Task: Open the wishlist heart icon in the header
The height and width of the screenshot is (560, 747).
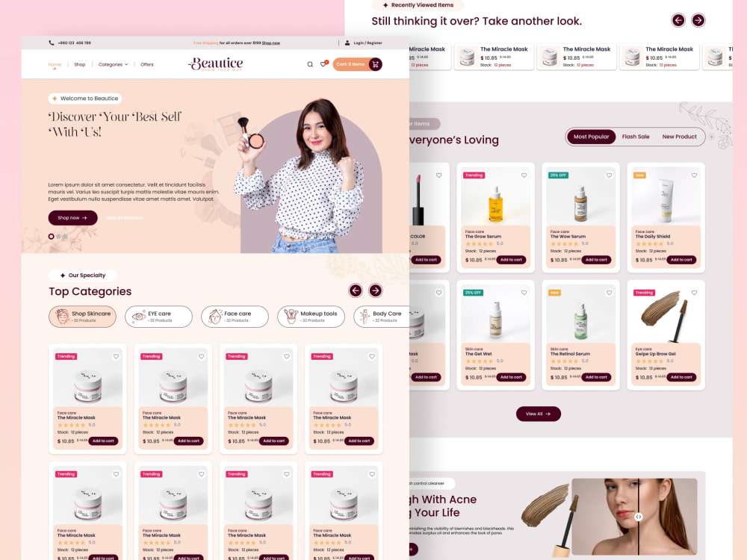Action: coord(323,63)
